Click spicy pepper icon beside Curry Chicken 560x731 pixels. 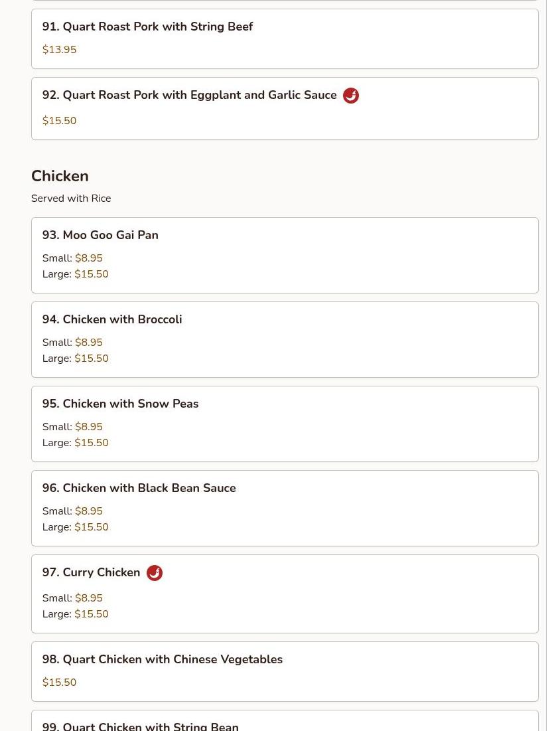tap(154, 573)
